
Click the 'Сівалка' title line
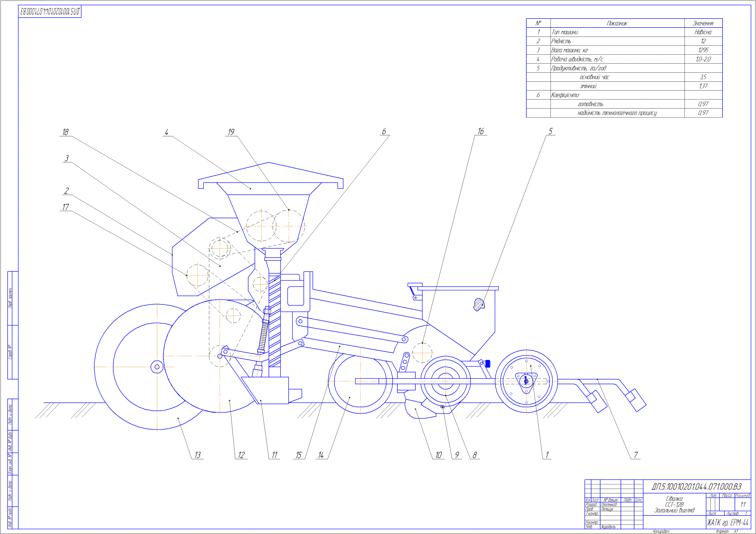674,499
